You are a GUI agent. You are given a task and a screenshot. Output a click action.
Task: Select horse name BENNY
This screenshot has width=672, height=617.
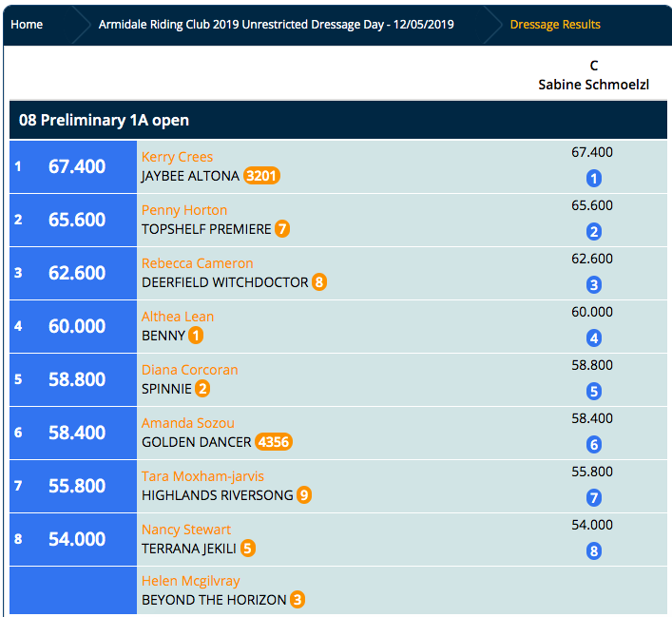click(x=163, y=336)
